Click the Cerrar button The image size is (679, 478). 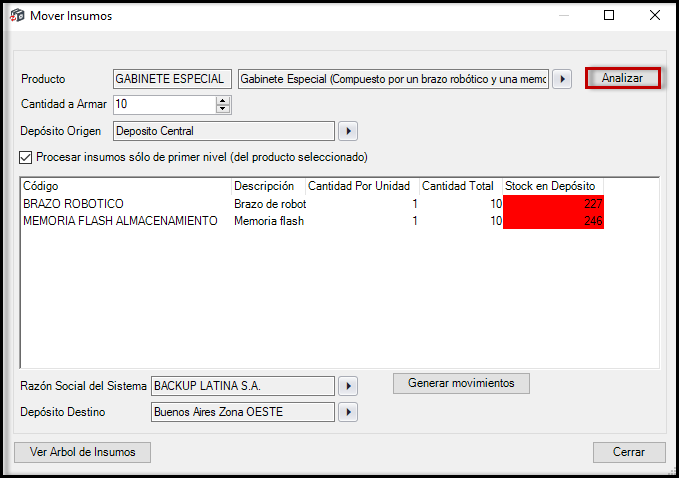pos(629,452)
